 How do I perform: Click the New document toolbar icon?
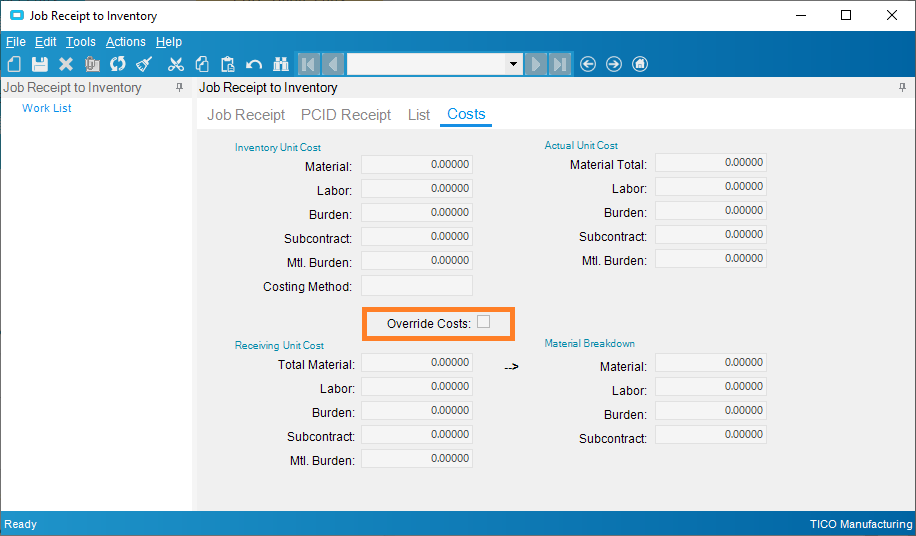tap(14, 64)
